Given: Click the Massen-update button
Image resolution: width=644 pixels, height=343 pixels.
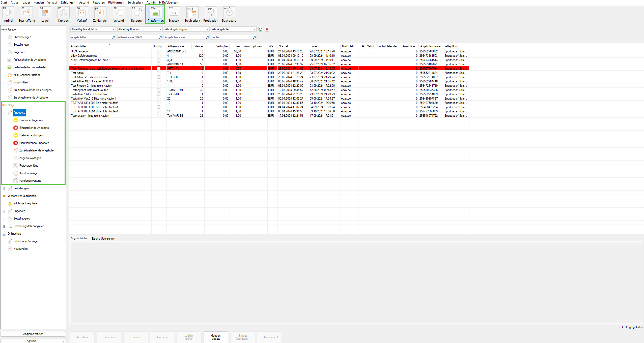Looking at the screenshot, I should pos(216,337).
